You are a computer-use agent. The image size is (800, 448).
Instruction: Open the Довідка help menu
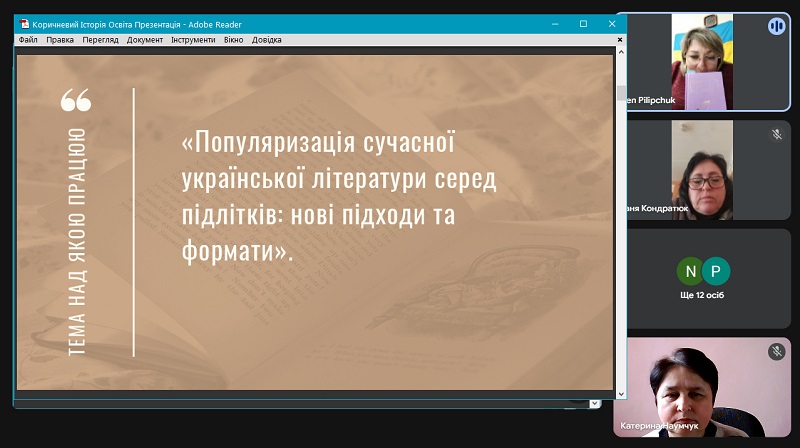(267, 40)
